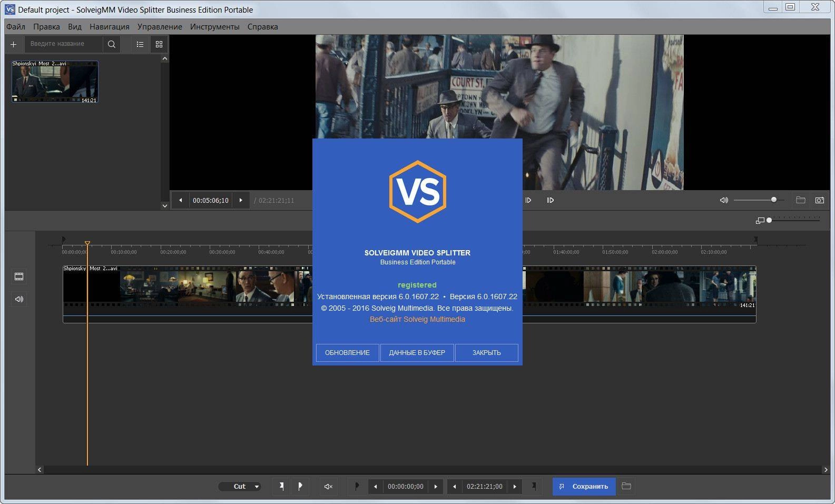Screen dimensions: 835x504
Task: Open the Cut mode dropdown
Action: click(x=240, y=487)
